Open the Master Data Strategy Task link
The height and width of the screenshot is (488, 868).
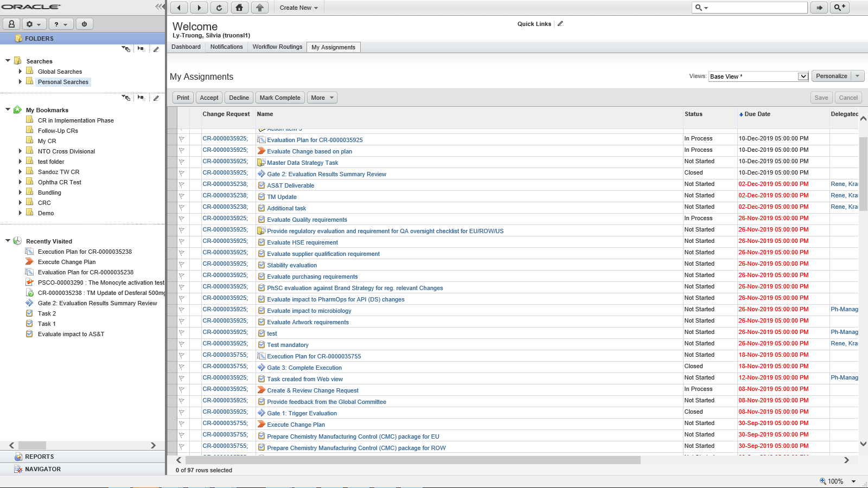(302, 163)
